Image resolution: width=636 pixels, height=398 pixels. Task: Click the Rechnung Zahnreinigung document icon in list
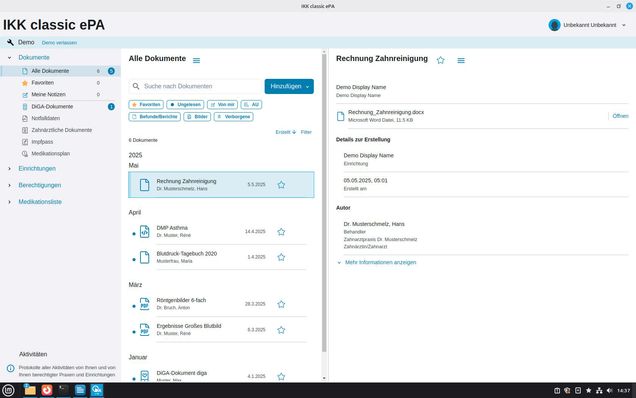pos(144,185)
